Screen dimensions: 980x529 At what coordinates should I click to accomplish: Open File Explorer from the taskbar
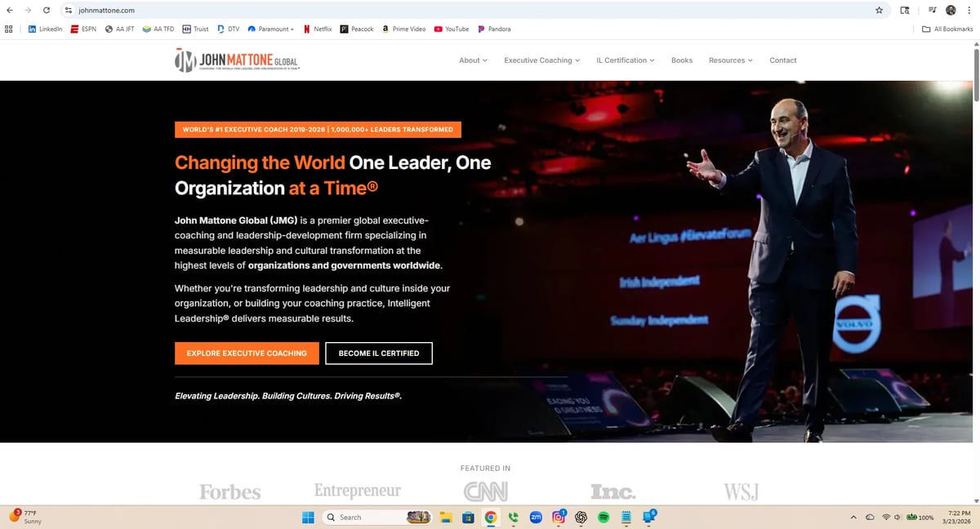[445, 517]
